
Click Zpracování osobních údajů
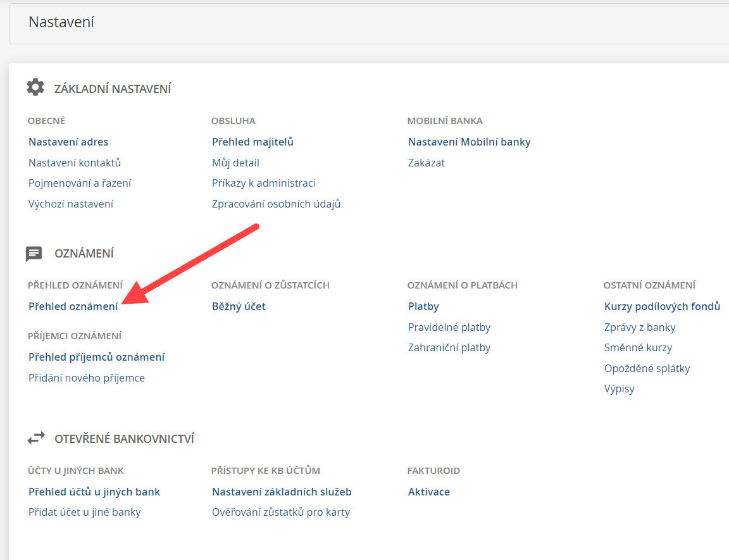tap(276, 204)
